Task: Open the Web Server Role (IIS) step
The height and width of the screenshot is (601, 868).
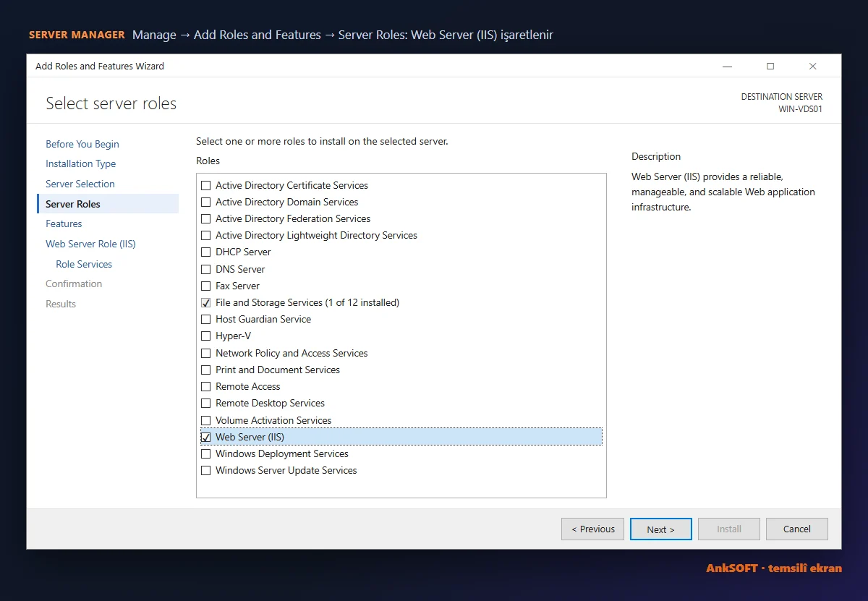Action: click(x=90, y=244)
